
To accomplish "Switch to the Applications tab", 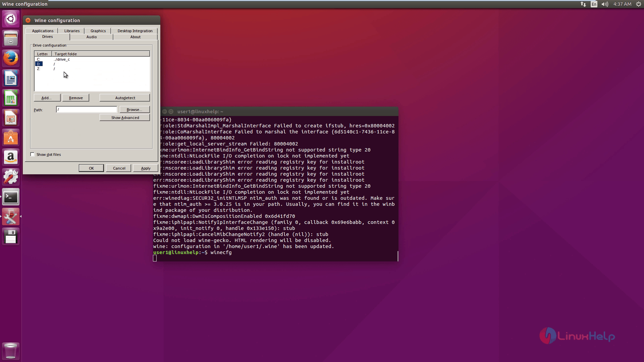I will tap(43, 31).
